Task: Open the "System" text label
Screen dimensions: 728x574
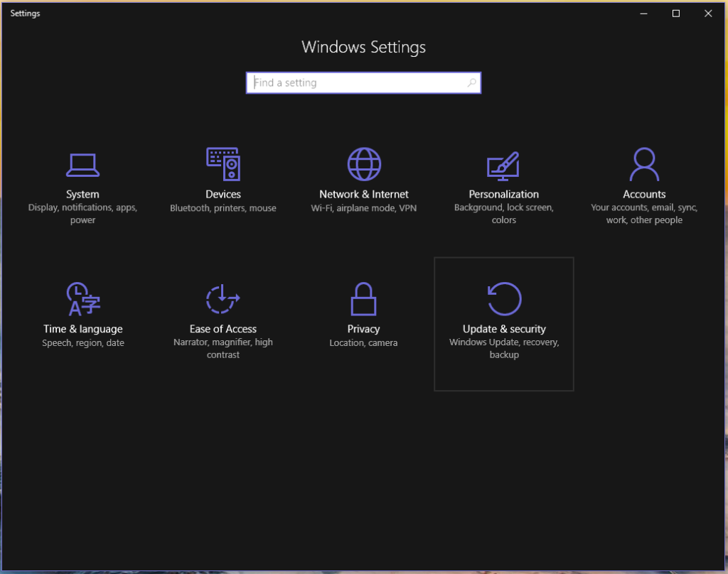Action: pos(82,194)
